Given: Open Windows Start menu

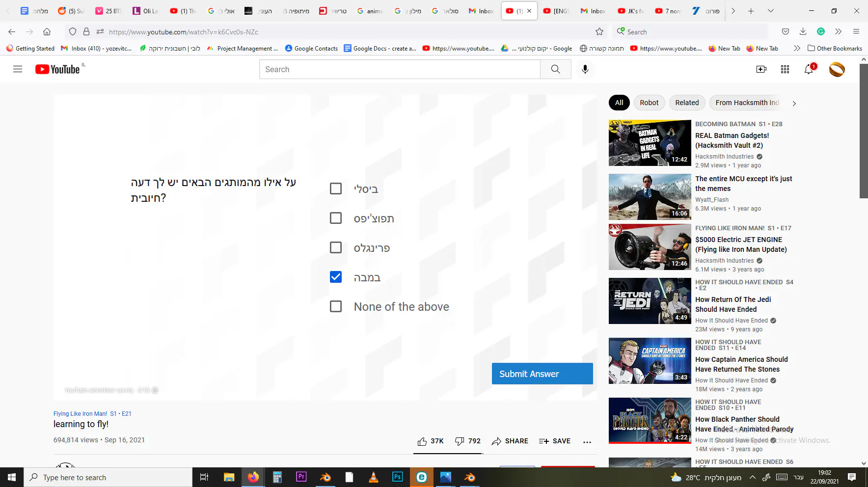Looking at the screenshot, I should [x=12, y=477].
